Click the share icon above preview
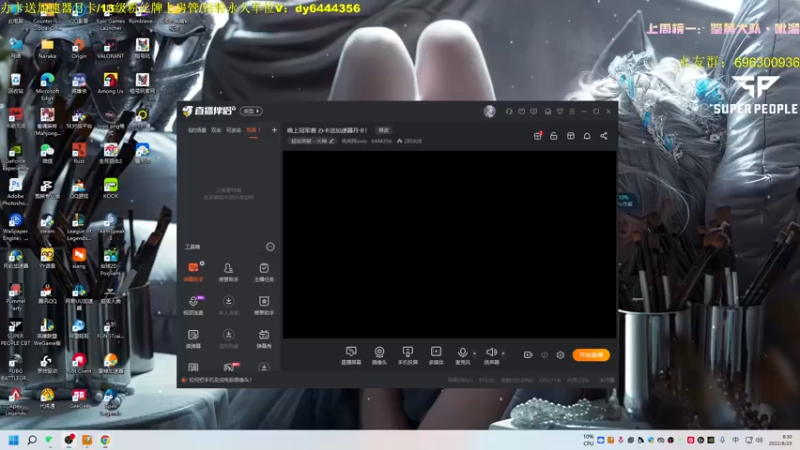 [604, 136]
